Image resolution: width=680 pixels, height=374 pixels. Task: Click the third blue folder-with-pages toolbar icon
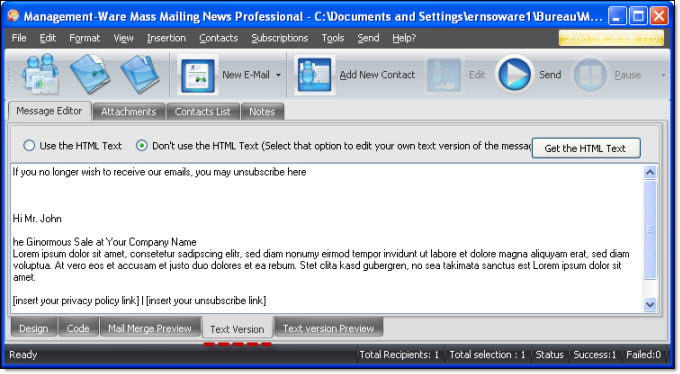(140, 74)
